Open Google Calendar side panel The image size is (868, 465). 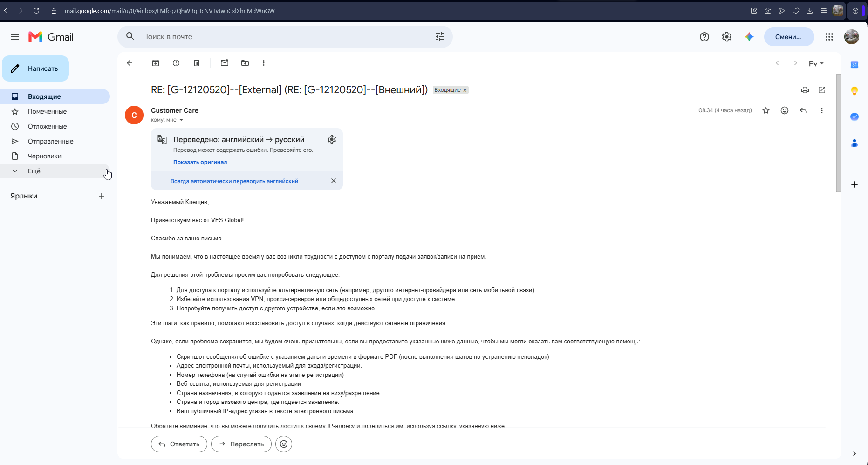(854, 65)
